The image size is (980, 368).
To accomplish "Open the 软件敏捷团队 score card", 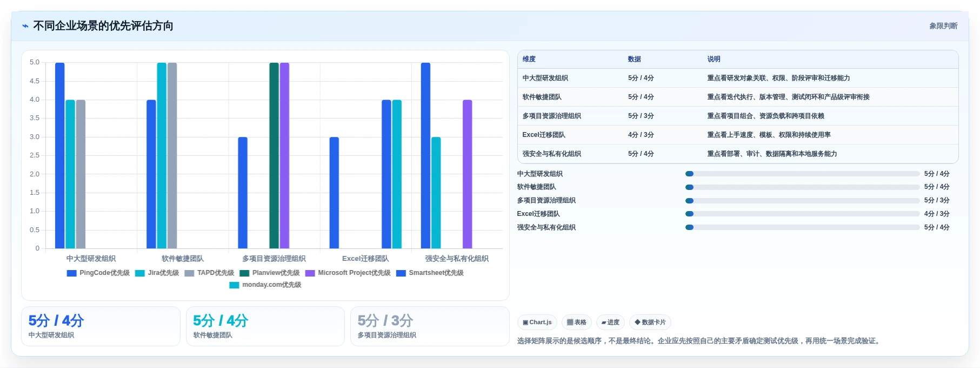I will (x=265, y=326).
